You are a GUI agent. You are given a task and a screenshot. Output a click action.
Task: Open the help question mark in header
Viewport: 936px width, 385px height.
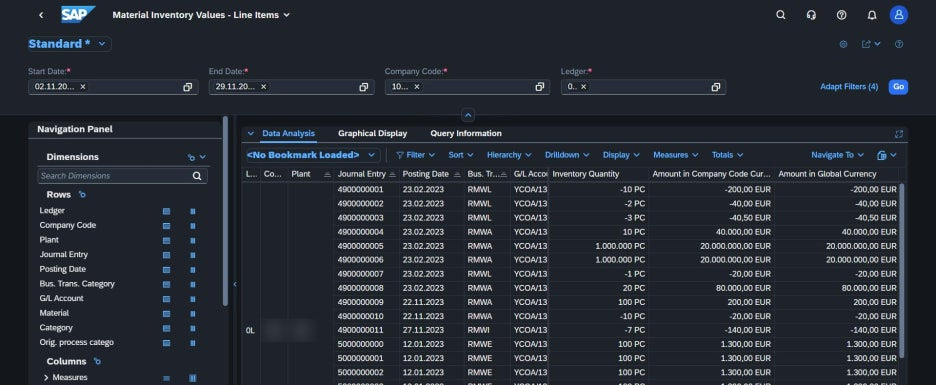[x=841, y=15]
